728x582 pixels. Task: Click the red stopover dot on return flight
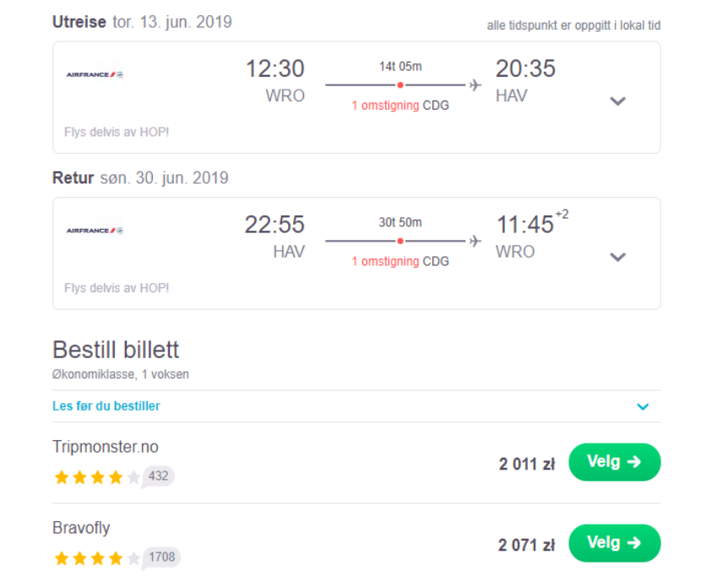click(400, 241)
